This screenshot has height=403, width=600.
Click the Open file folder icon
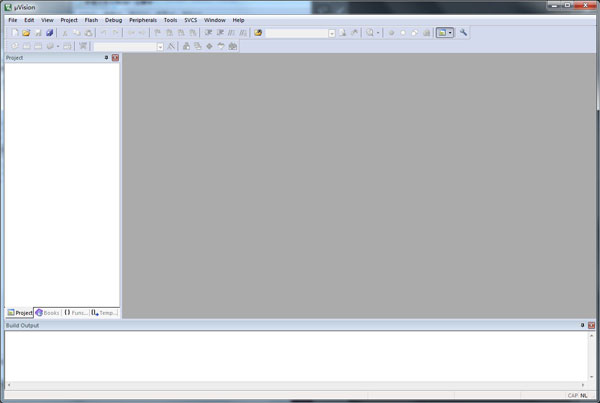click(x=26, y=33)
